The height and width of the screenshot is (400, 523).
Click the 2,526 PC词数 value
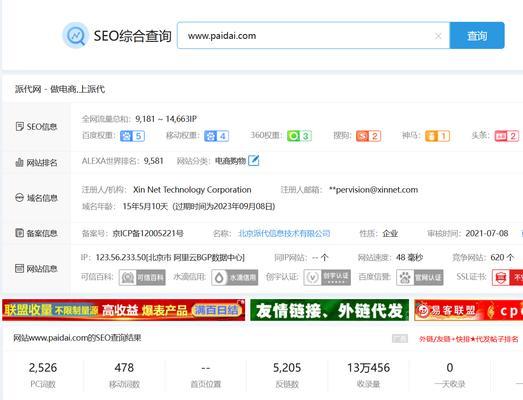pyautogui.click(x=43, y=368)
